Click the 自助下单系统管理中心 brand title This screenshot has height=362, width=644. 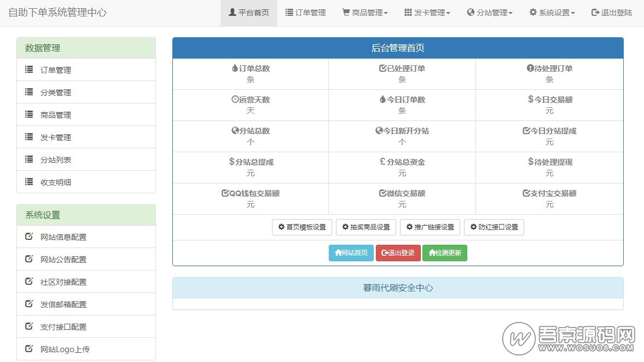point(57,13)
